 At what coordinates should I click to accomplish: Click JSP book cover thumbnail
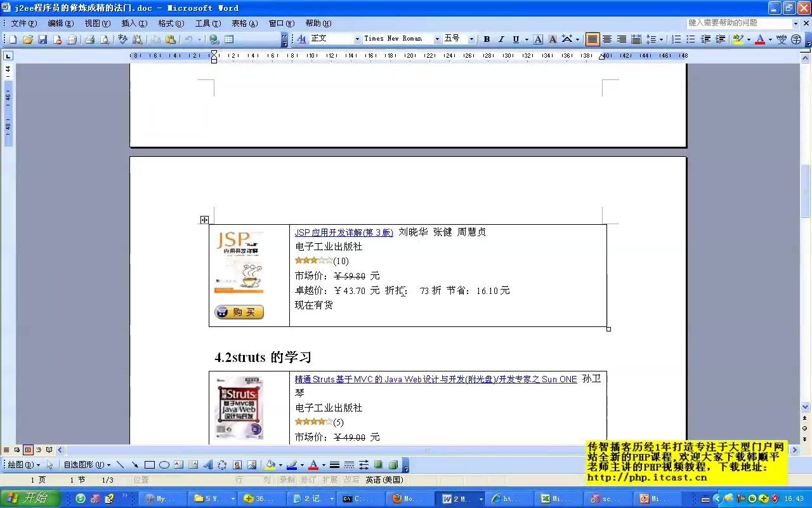239,262
